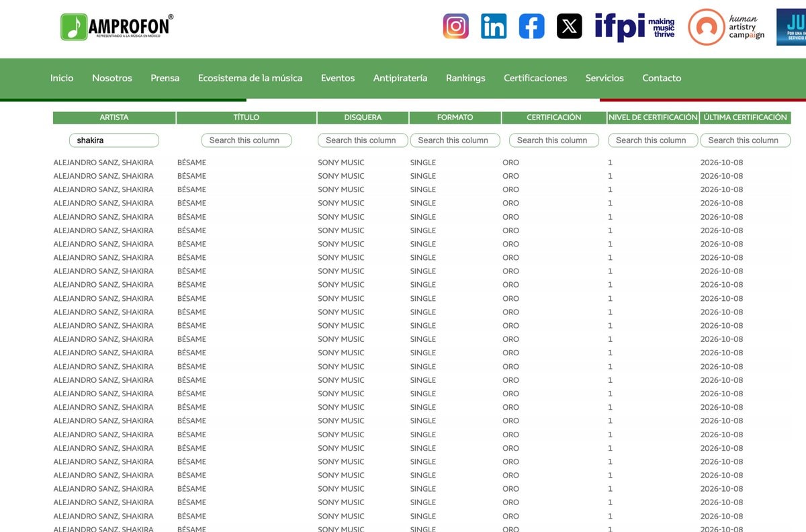Sort by the TÍTULO column header
Viewport: 806px width, 532px height.
click(x=247, y=118)
